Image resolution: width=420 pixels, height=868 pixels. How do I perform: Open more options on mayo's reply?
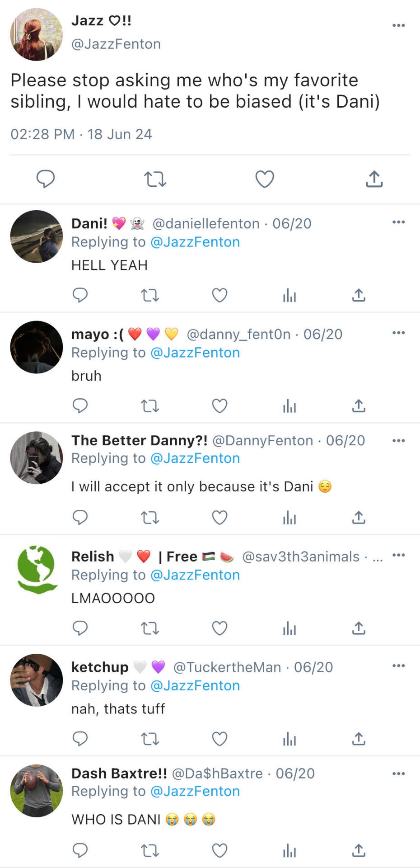point(398,333)
